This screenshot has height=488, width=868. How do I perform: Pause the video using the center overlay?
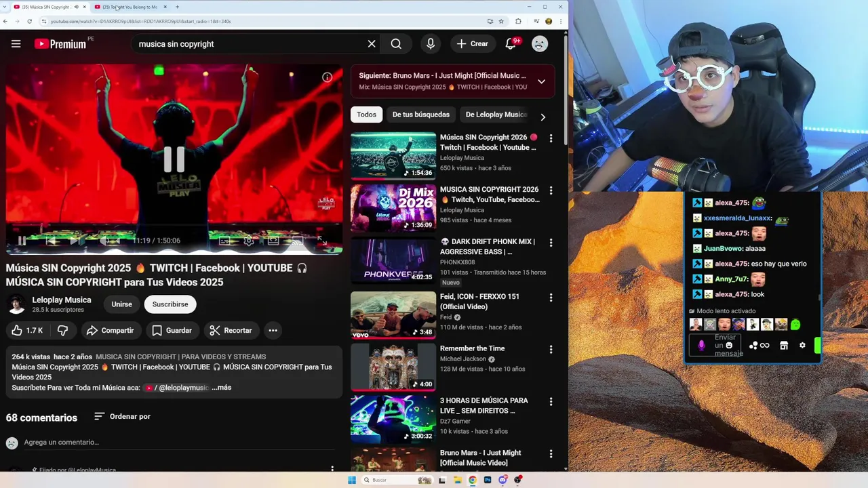[174, 159]
